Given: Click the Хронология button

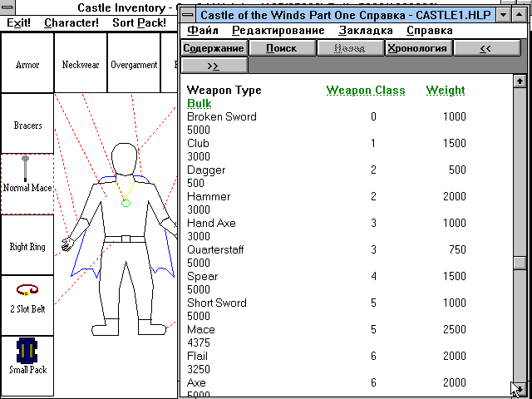Looking at the screenshot, I should 417,48.
